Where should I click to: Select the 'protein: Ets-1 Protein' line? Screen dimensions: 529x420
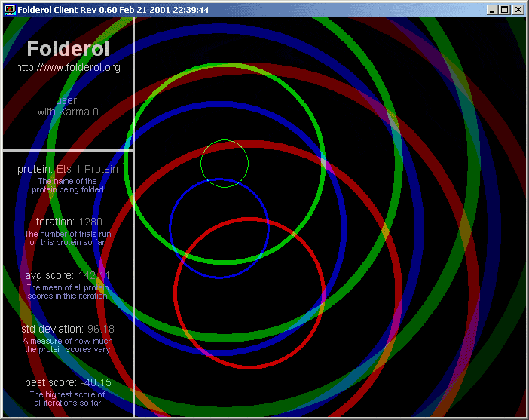coord(68,169)
